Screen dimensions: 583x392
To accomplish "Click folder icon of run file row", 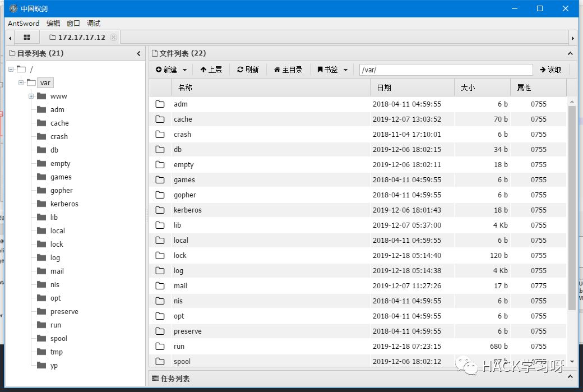I will click(x=160, y=346).
